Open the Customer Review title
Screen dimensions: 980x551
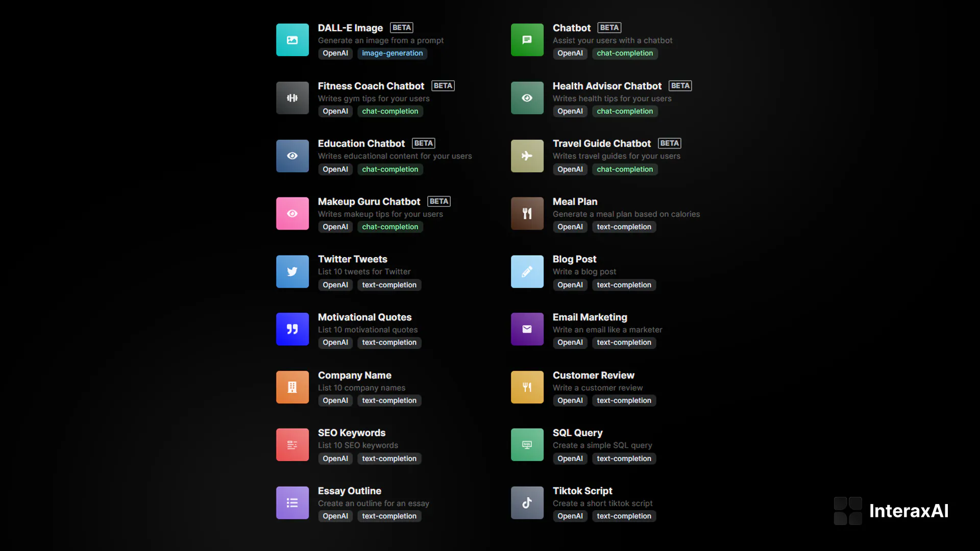coord(594,375)
